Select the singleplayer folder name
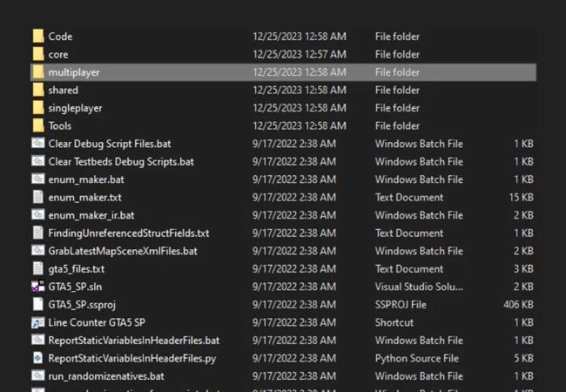The height and width of the screenshot is (392, 566). coord(75,108)
